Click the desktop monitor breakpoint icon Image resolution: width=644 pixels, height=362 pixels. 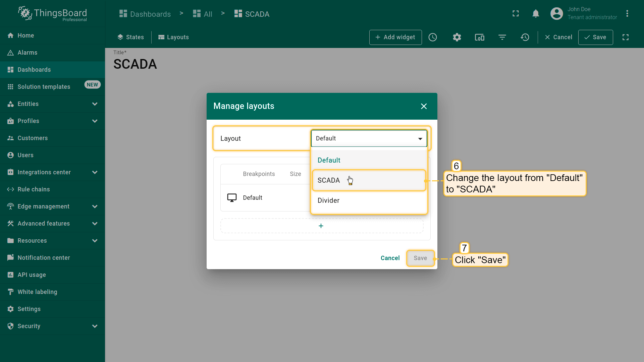(232, 198)
